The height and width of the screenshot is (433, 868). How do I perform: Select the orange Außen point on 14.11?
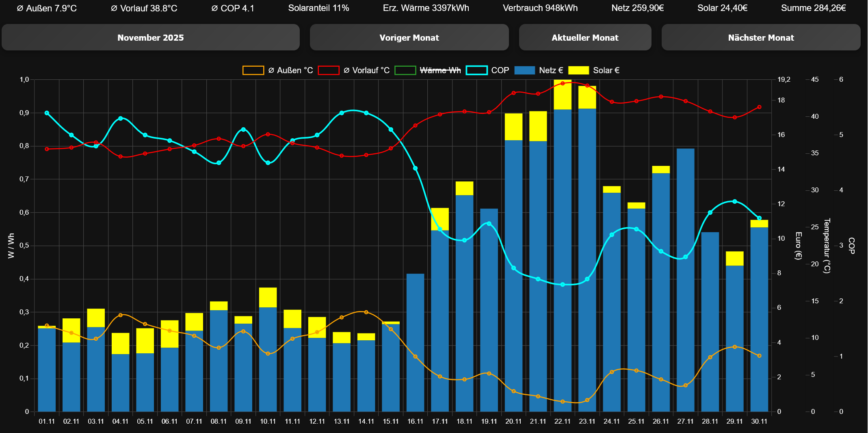366,312
